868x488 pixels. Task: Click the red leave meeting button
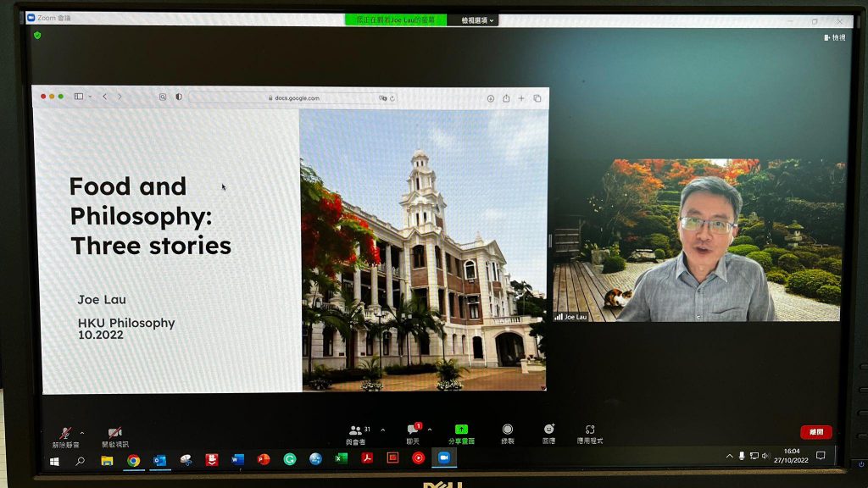click(x=816, y=431)
